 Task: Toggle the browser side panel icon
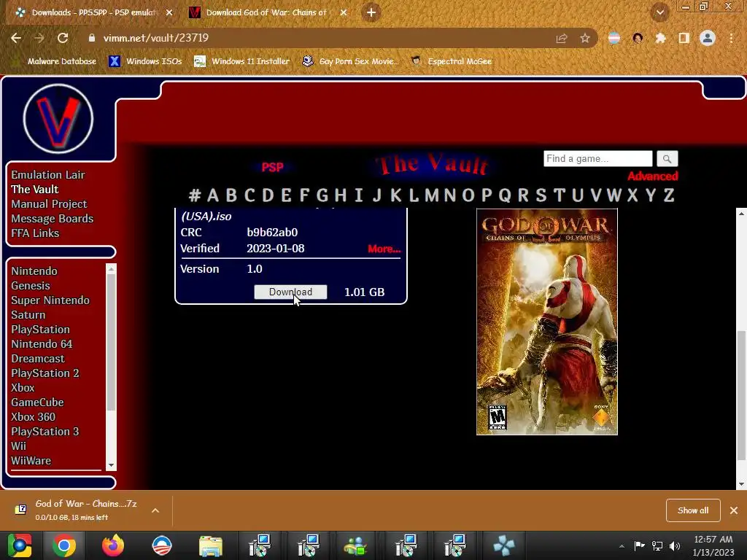point(684,38)
